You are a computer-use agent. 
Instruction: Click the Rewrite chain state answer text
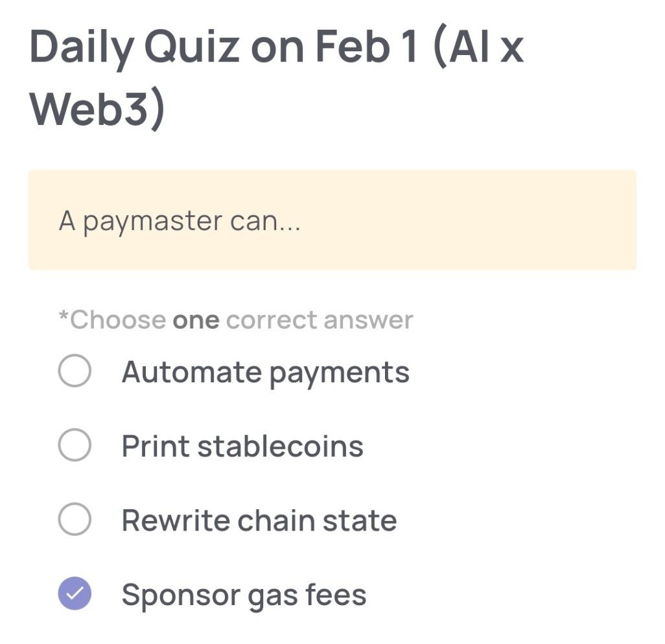coord(259,520)
